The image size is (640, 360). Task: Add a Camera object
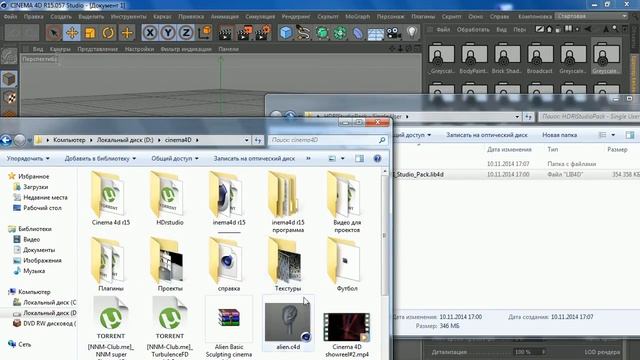394,33
